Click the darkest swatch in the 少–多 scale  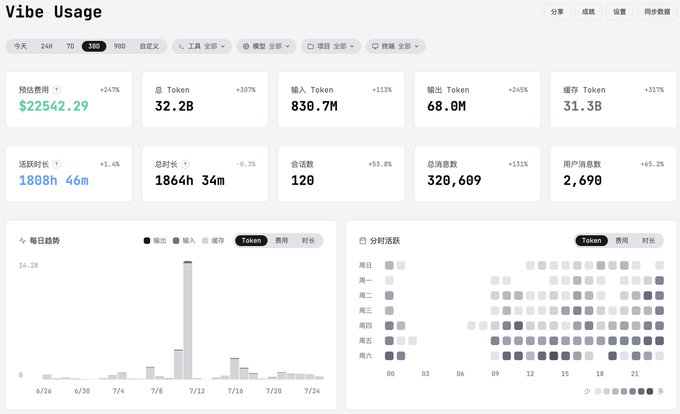pos(650,391)
